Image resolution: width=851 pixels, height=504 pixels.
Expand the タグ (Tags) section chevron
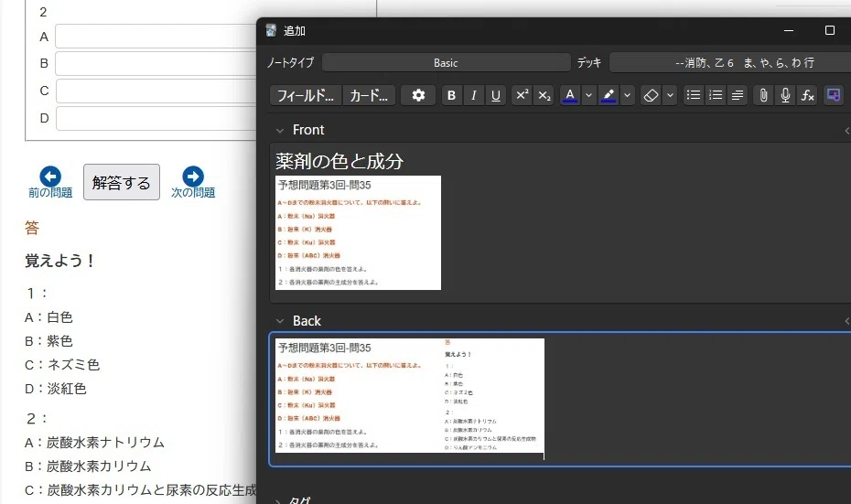pyautogui.click(x=278, y=500)
